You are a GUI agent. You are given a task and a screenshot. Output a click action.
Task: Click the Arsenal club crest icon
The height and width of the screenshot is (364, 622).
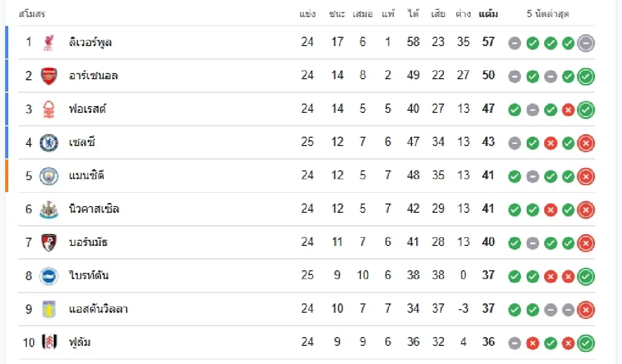(48, 76)
